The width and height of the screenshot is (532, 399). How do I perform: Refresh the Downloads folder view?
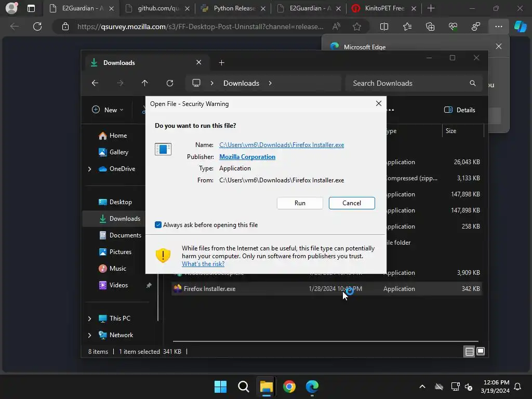pos(170,83)
